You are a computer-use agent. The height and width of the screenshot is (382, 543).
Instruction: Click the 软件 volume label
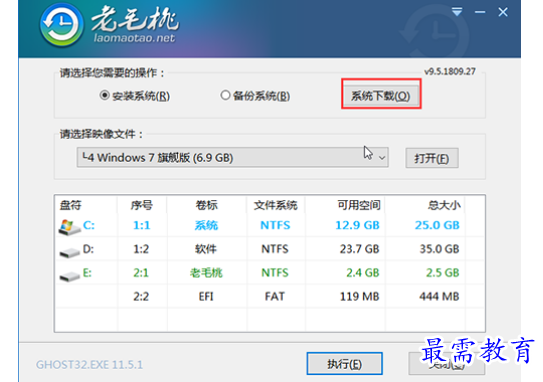point(206,249)
